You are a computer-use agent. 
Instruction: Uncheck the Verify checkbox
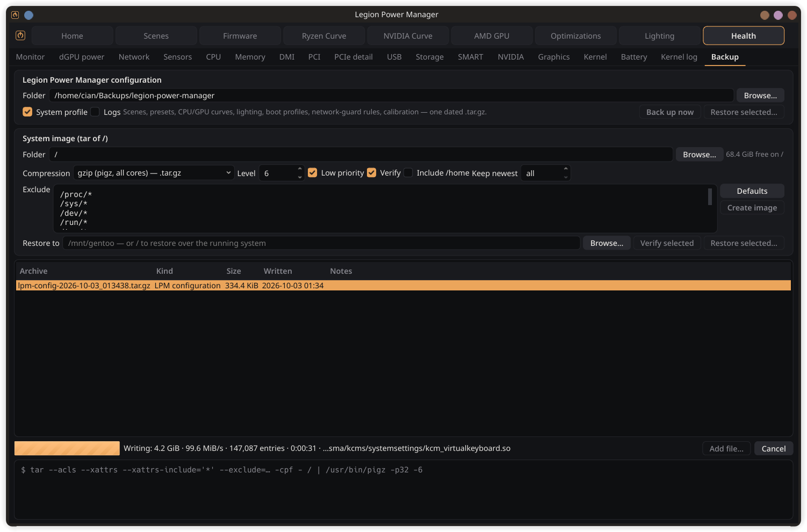371,173
